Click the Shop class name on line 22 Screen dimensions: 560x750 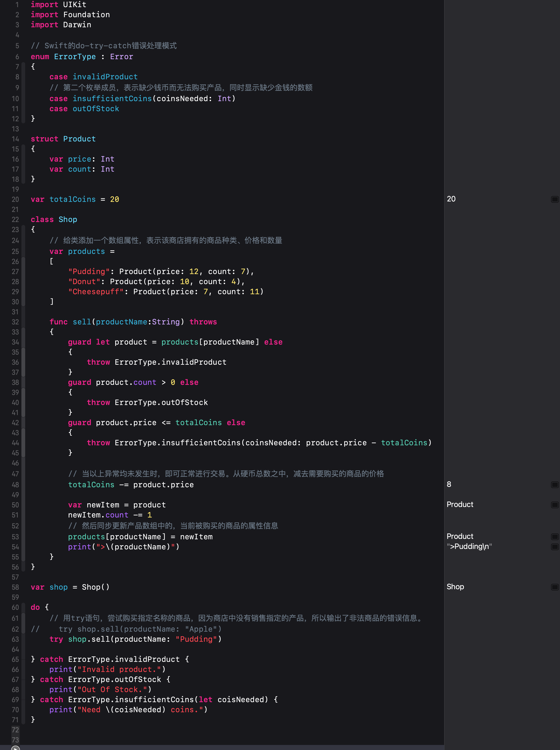(x=68, y=220)
